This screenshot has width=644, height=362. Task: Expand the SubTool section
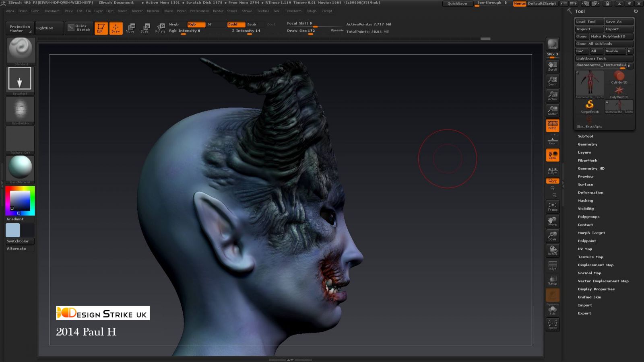[x=585, y=136]
